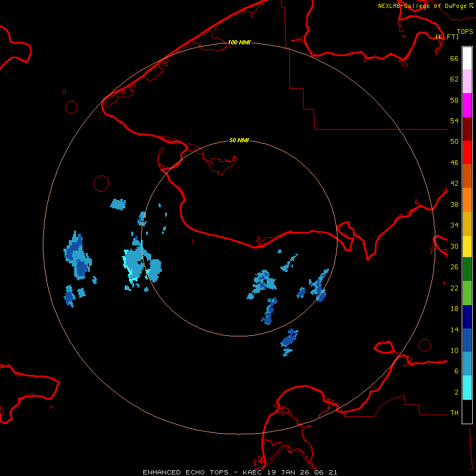Pick the navy blue legend swatch
The width and height of the screenshot is (476, 476).
[x=467, y=317]
